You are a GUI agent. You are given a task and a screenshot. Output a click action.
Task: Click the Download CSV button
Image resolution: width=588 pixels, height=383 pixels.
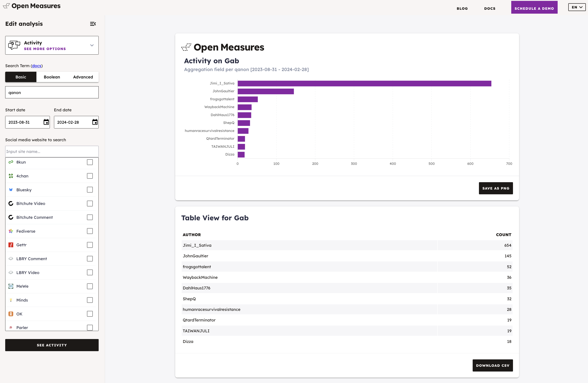point(492,365)
